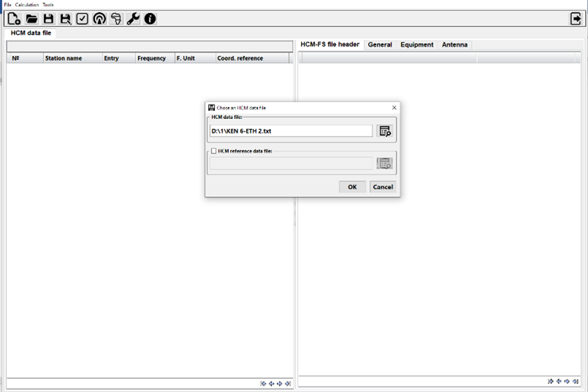Click the exit arrow icon in the toolbar
Screen dimensions: 588x392
[576, 19]
